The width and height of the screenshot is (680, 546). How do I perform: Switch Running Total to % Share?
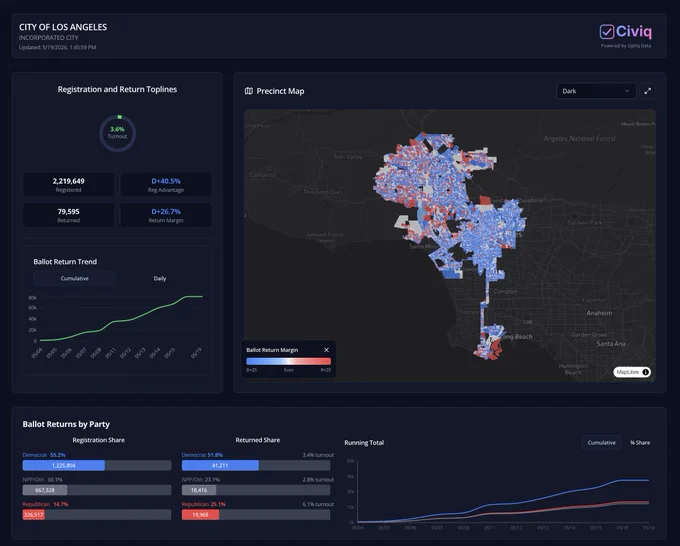640,443
